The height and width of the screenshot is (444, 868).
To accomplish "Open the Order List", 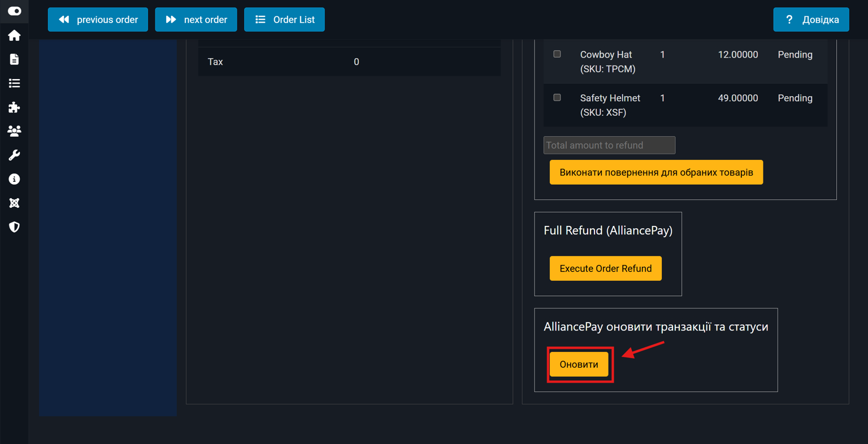I will click(x=284, y=20).
